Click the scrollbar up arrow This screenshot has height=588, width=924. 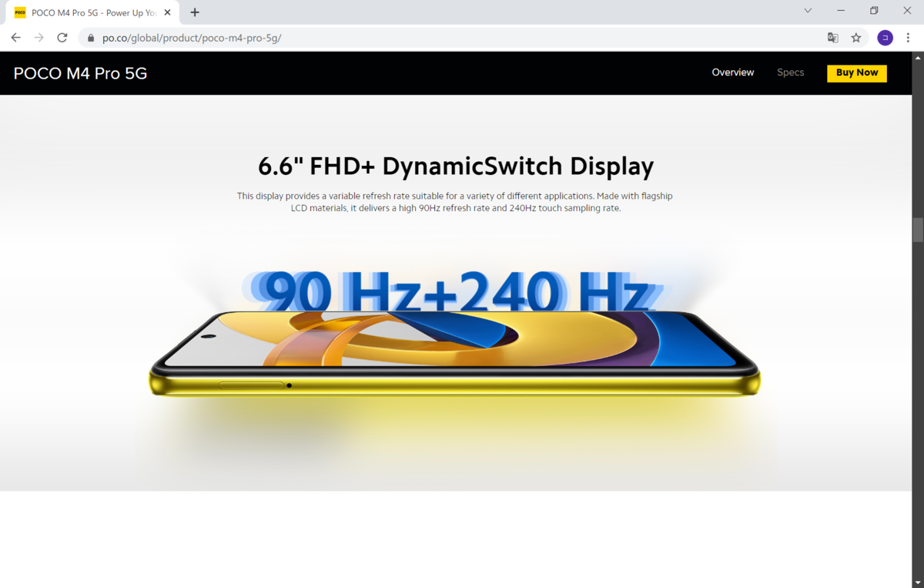(x=917, y=57)
